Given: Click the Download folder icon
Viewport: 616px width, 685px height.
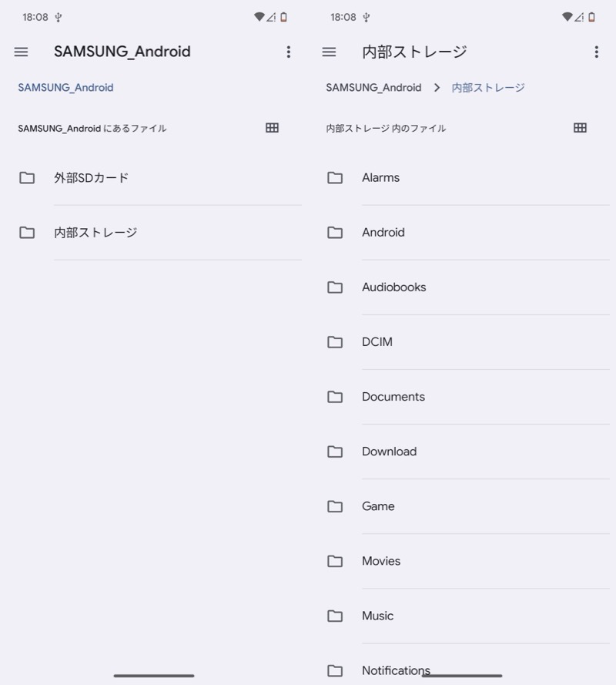Looking at the screenshot, I should [x=335, y=452].
